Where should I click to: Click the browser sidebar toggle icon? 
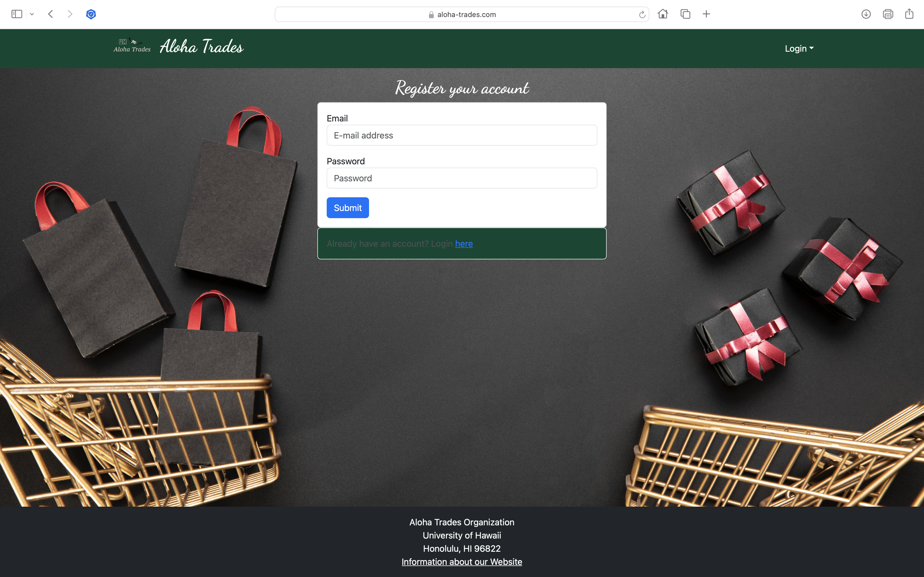16,14
